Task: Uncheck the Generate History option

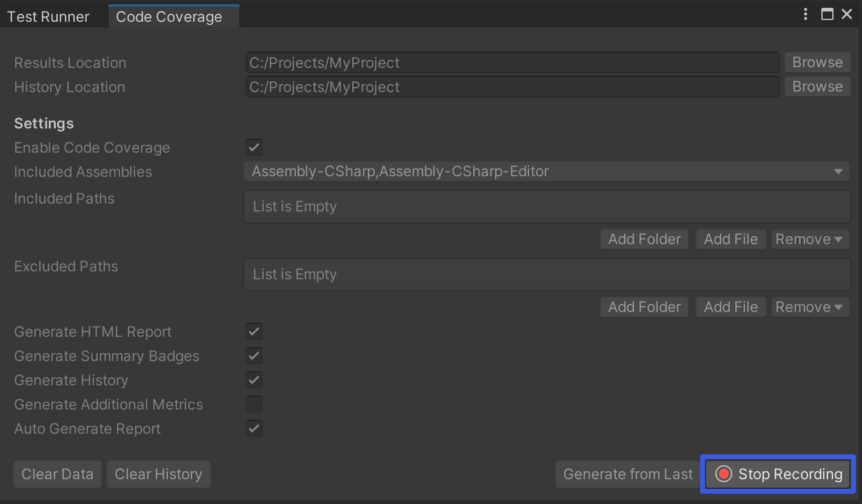Action: (254, 380)
